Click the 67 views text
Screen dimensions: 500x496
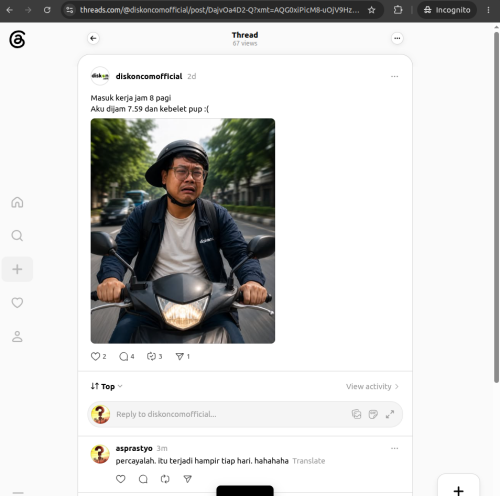[x=245, y=43]
